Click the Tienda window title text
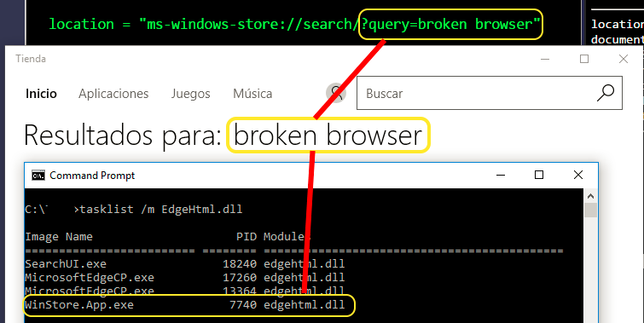 [31, 59]
